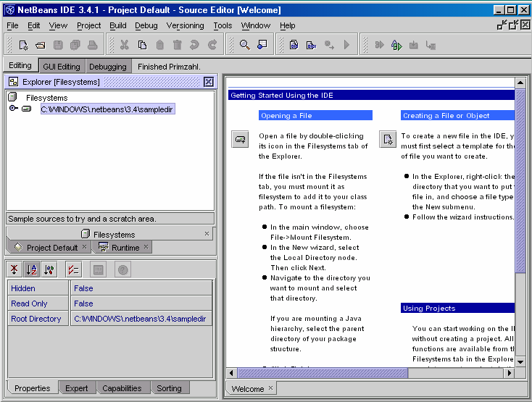Open the Project menu

[88, 25]
